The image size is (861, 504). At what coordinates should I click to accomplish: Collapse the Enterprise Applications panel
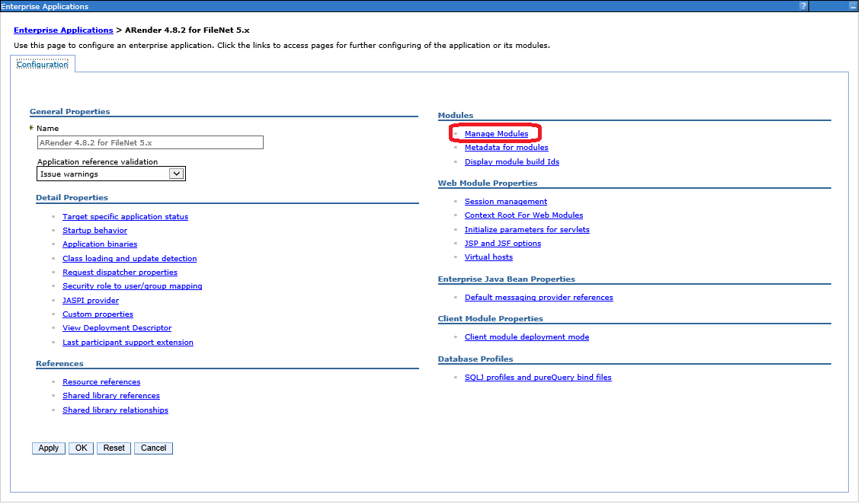click(x=852, y=6)
